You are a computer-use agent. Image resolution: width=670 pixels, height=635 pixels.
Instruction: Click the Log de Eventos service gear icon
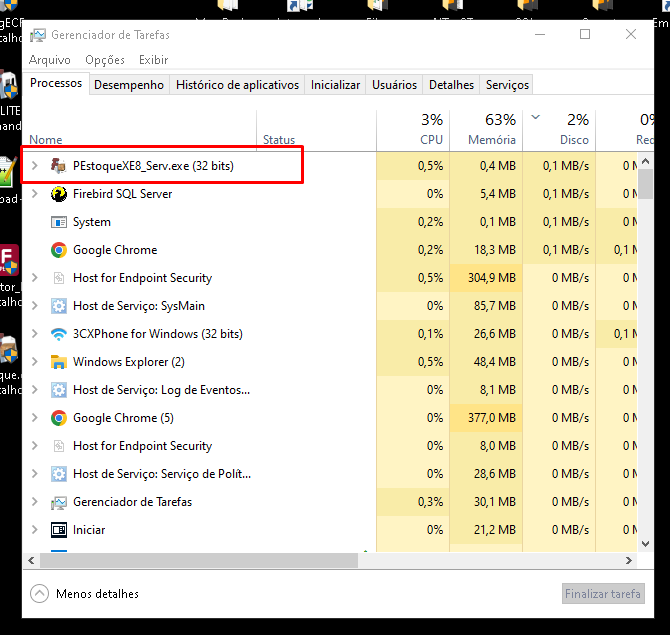pyautogui.click(x=59, y=390)
